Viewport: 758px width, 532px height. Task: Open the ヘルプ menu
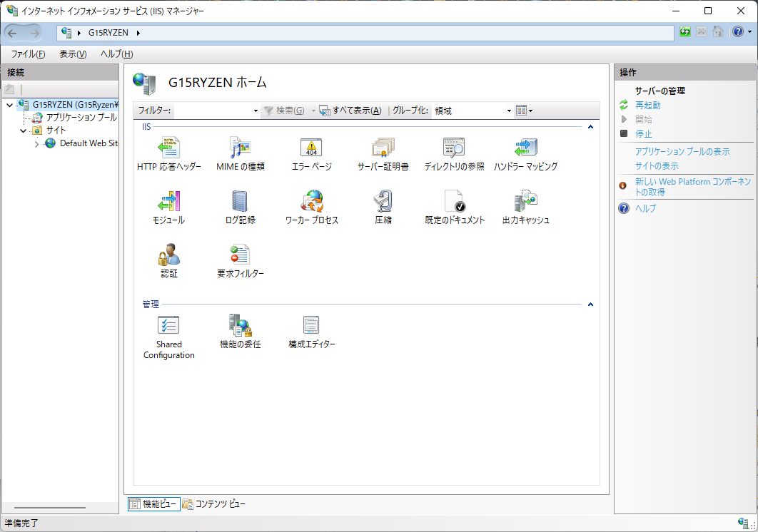(x=116, y=54)
